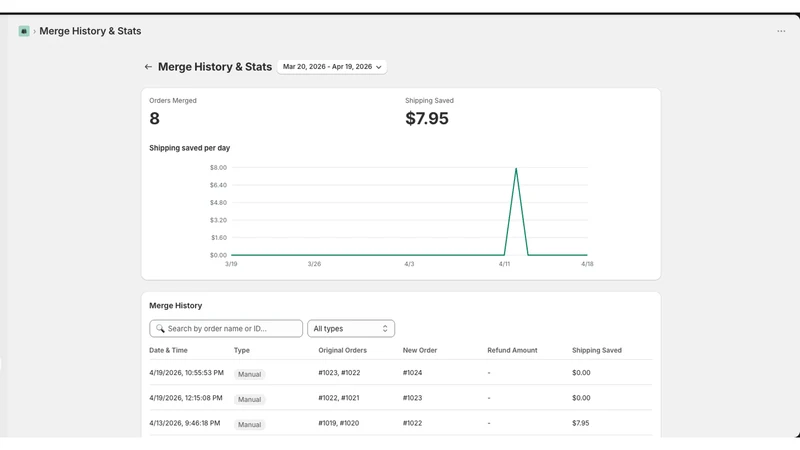Click the chart peak near 4/11
The height and width of the screenshot is (450, 800).
(x=516, y=169)
